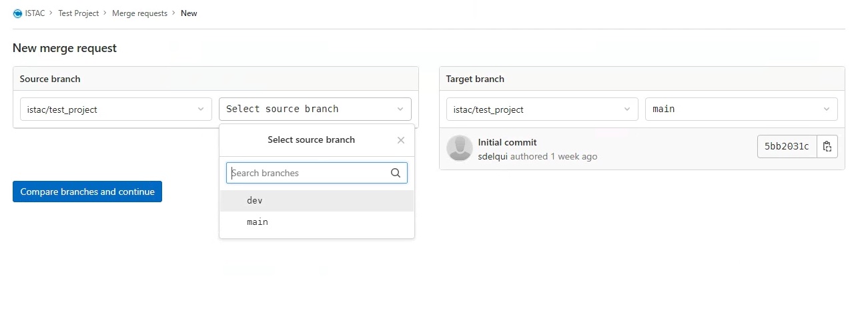This screenshot has height=329, width=868.
Task: Open Test Project breadcrumb link
Action: pos(79,13)
